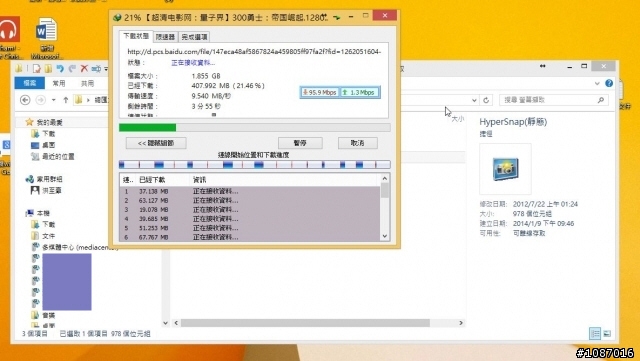Click the Word document icon on desktop

(x=46, y=29)
